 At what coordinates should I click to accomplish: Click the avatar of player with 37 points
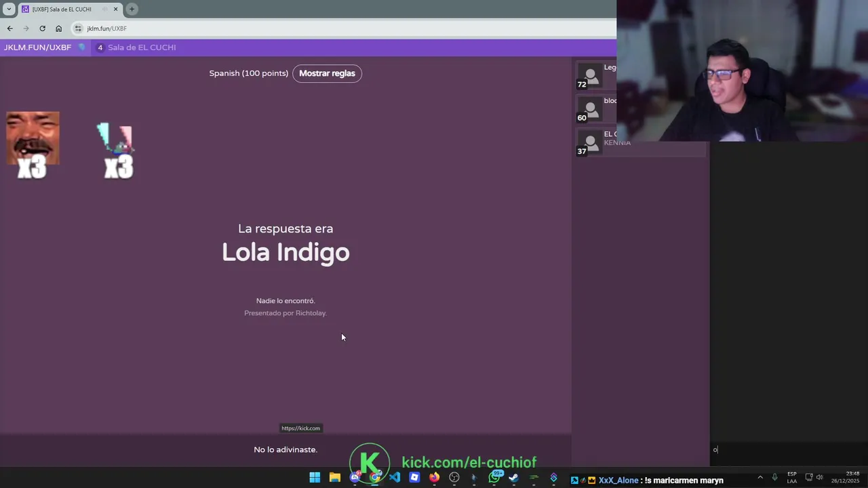(590, 142)
